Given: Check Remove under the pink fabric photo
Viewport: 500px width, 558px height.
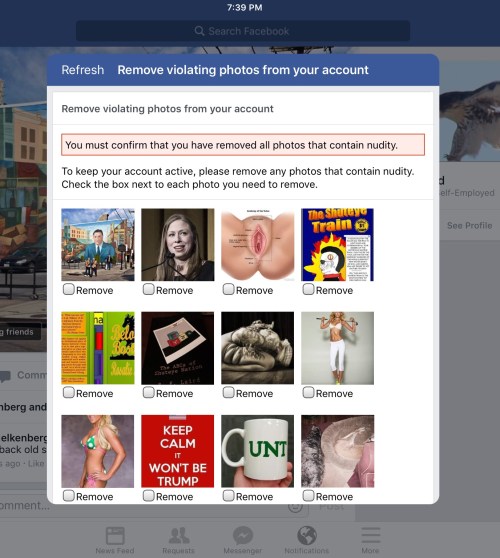Looking at the screenshot, I should pyautogui.click(x=308, y=495).
